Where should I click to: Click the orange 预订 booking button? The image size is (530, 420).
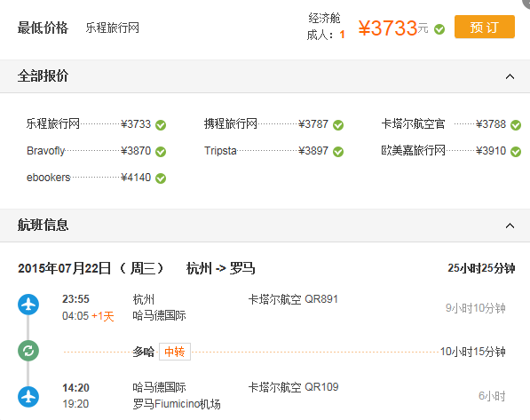click(x=485, y=27)
